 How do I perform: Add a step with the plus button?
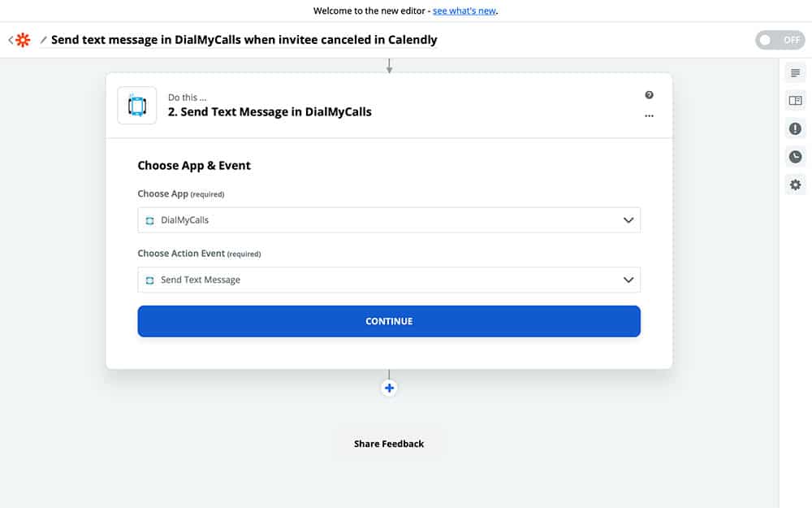tap(389, 389)
